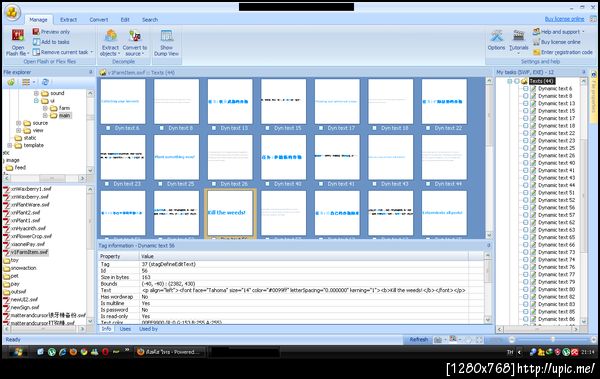
Task: Open the main folder in File explorer
Action: (x=64, y=115)
